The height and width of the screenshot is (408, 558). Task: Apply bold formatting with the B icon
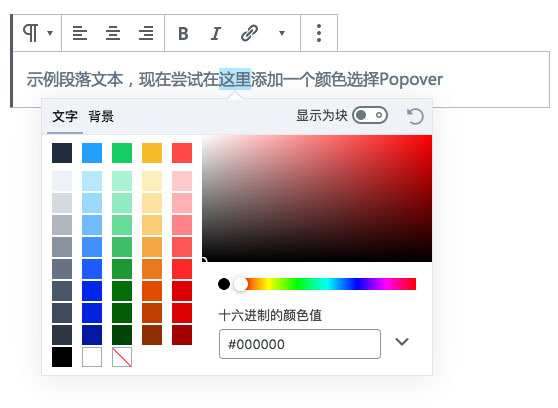(183, 34)
